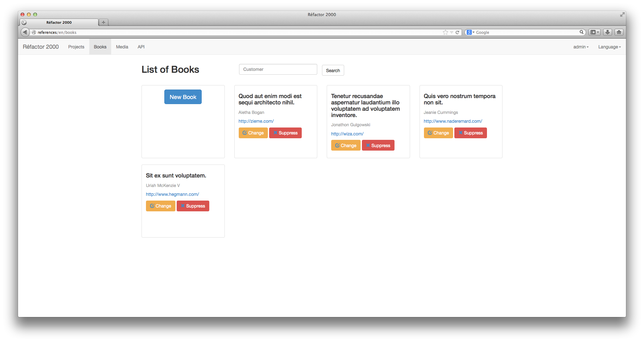Screen dimensions: 644x342
Task: Open the API section
Action: (141, 47)
